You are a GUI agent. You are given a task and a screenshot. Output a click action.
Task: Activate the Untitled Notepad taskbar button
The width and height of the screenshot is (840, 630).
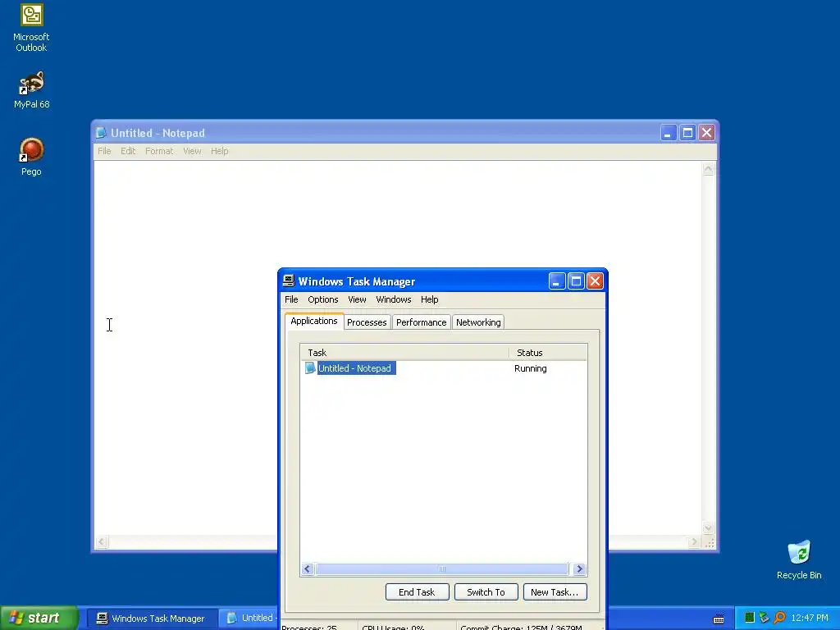point(249,619)
